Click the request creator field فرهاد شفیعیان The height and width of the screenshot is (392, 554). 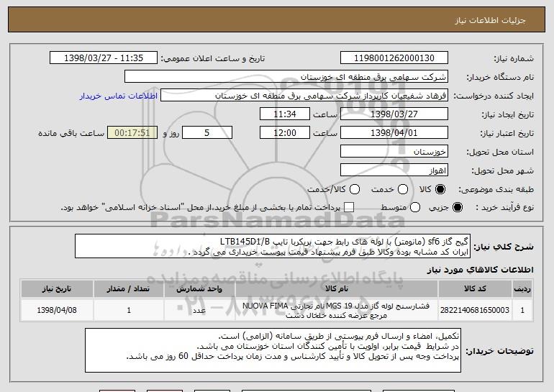coord(304,96)
